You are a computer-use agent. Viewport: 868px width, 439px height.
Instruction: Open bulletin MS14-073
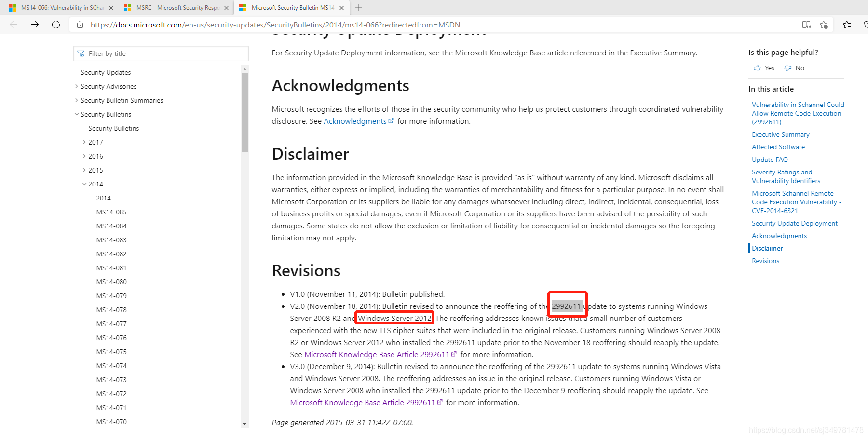[x=111, y=380]
